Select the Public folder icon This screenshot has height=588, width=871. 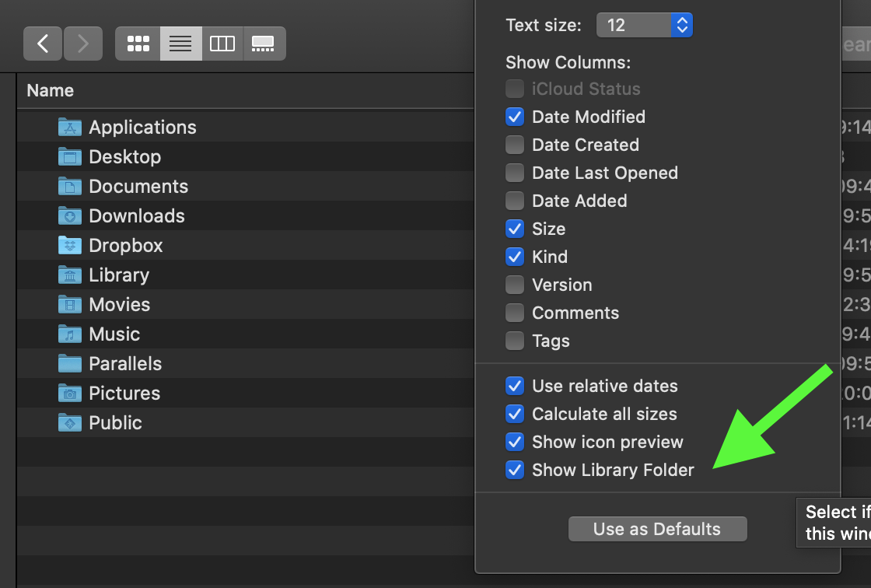(70, 422)
